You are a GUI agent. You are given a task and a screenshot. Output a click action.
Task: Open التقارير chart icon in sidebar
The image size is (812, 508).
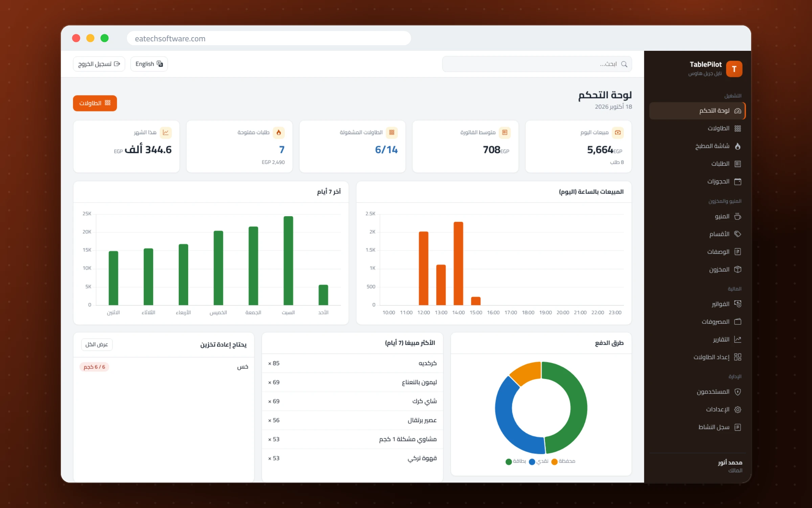(x=738, y=339)
